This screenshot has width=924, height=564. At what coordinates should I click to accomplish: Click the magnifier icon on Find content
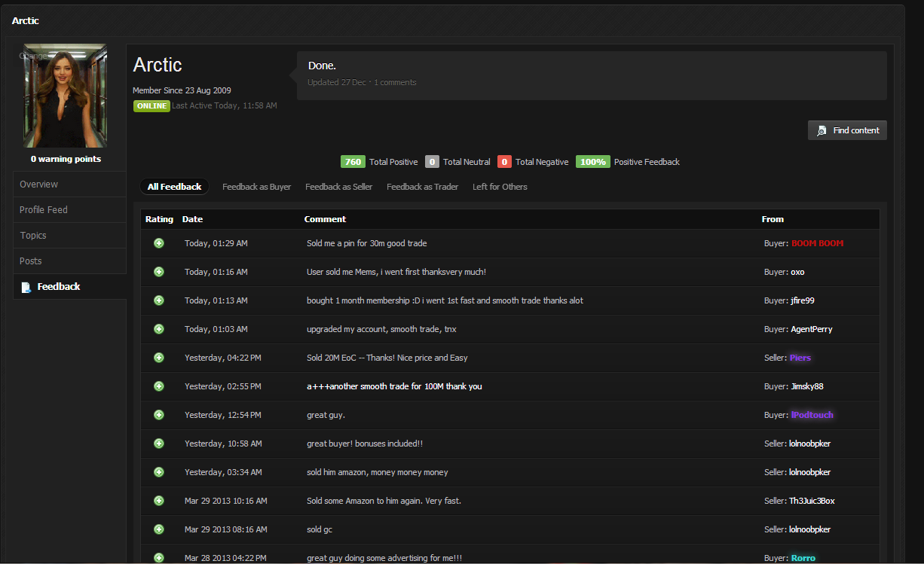[x=822, y=131]
